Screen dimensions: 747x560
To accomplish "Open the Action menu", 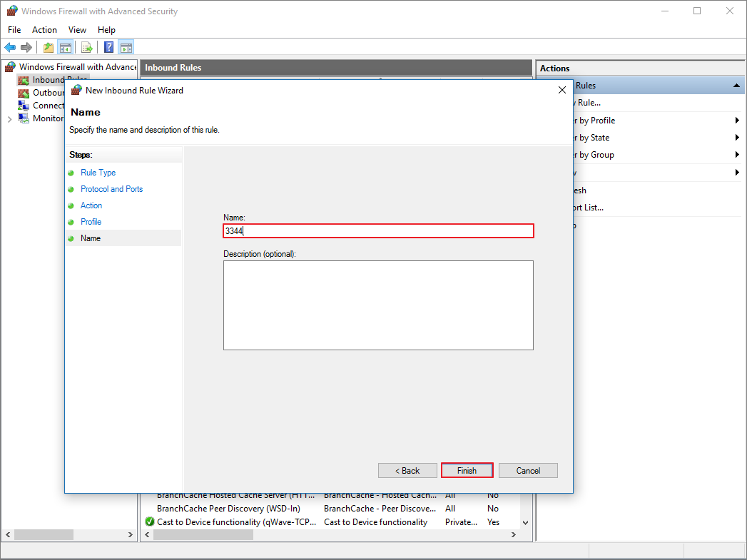I will (44, 29).
